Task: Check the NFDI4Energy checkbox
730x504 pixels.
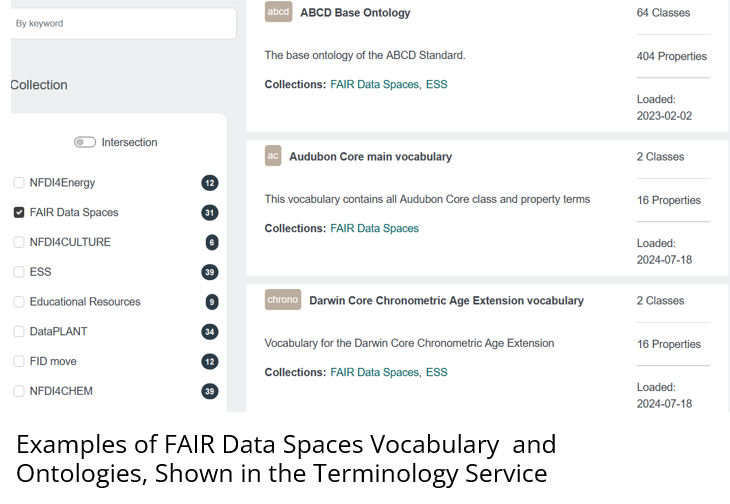Action: [x=19, y=182]
